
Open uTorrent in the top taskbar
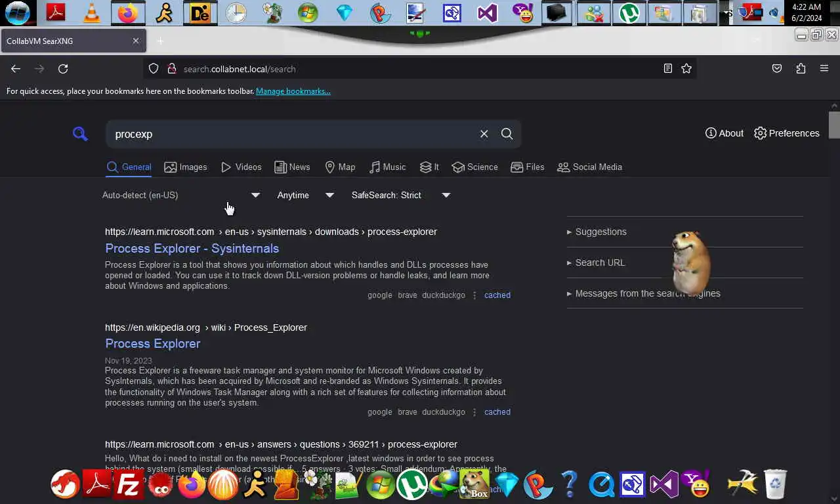[629, 12]
